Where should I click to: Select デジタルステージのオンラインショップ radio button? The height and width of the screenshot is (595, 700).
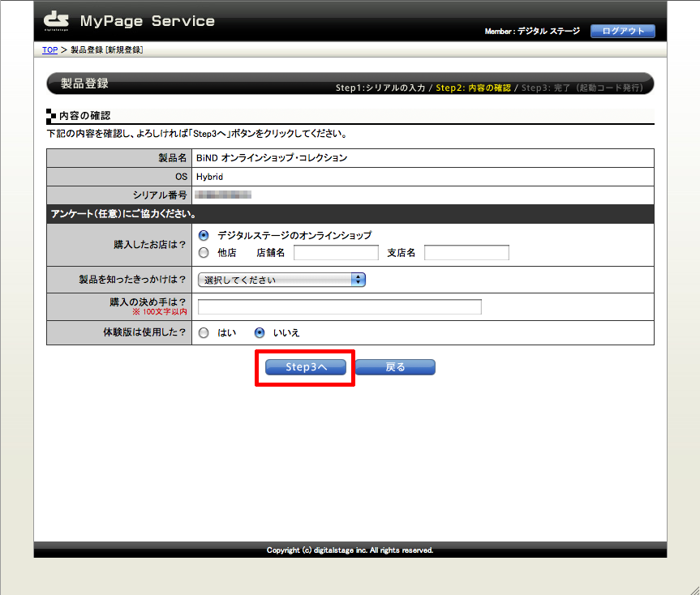(204, 235)
